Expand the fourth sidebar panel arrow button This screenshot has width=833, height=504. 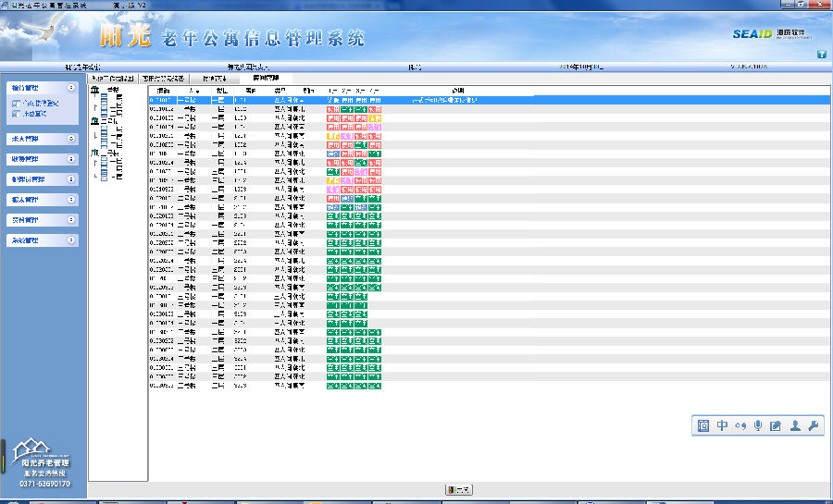coord(71,179)
